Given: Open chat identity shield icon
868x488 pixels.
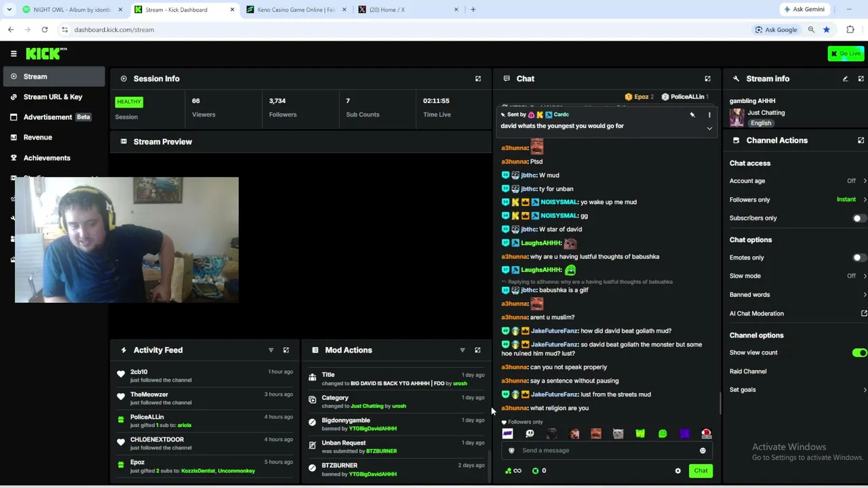Looking at the screenshot, I should pyautogui.click(x=511, y=451).
